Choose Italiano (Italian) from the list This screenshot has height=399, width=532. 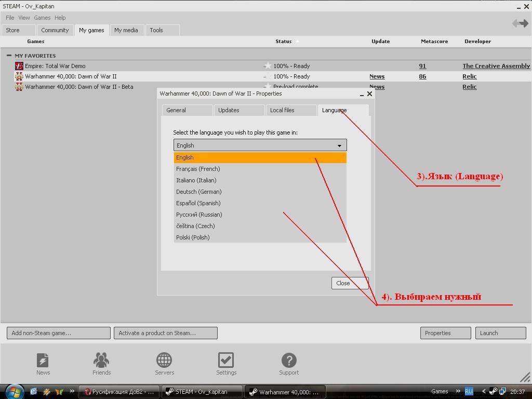click(x=260, y=180)
